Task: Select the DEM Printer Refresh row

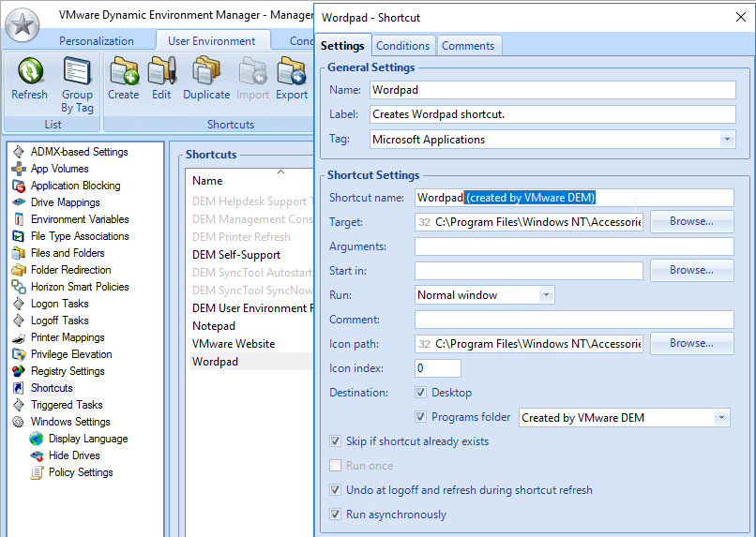Action: [x=251, y=237]
